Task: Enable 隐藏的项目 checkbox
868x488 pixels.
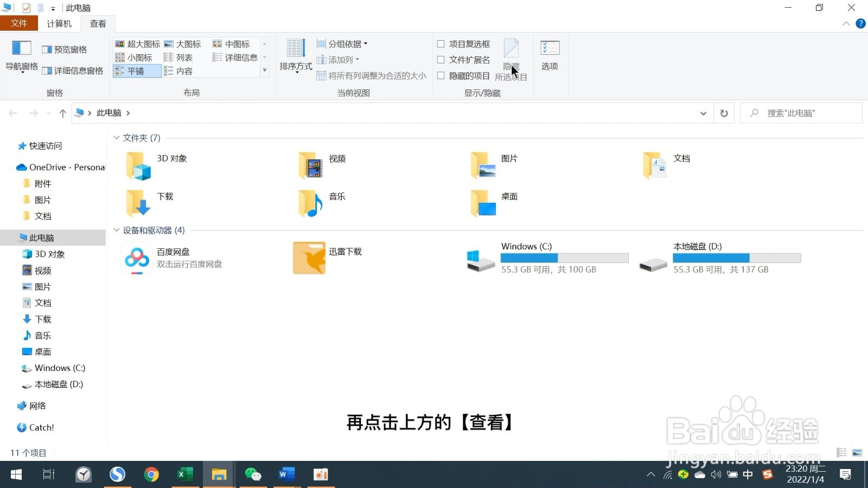Action: click(x=441, y=75)
